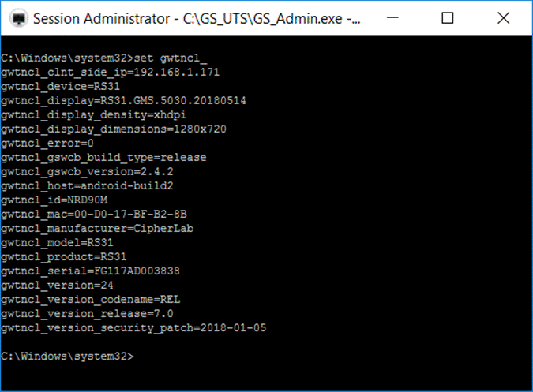This screenshot has width=533, height=392.
Task: Maximize the Session Administrator window
Action: click(x=448, y=18)
